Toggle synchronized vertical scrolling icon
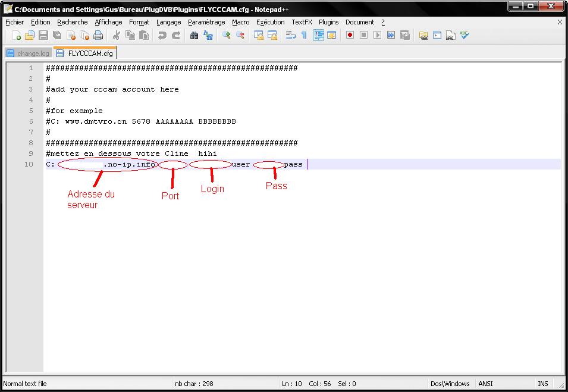Screen dimensions: 568x392 tap(259, 35)
